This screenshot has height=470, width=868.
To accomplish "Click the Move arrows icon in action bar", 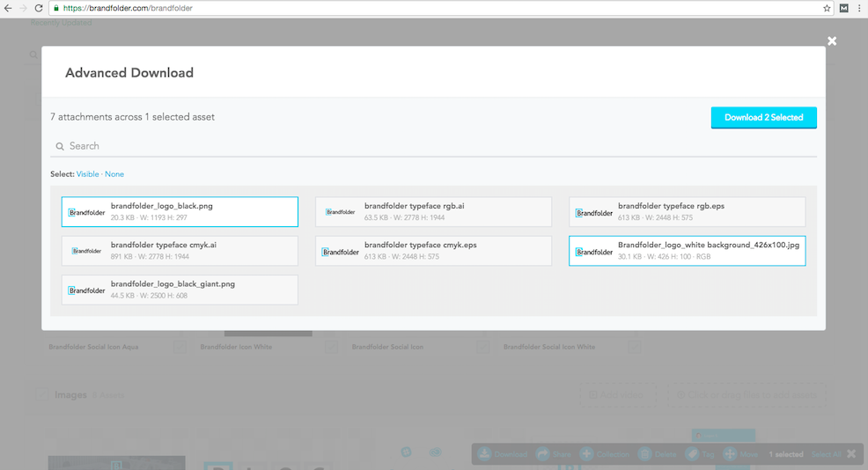I will coord(730,454).
